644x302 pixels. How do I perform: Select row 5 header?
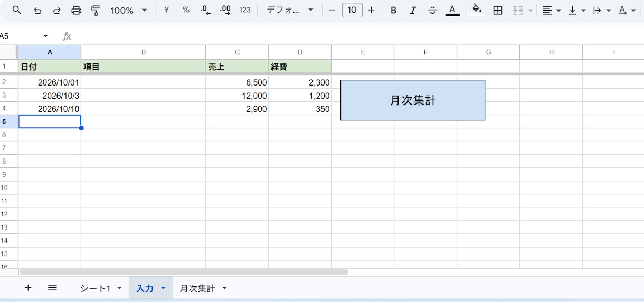click(9, 121)
